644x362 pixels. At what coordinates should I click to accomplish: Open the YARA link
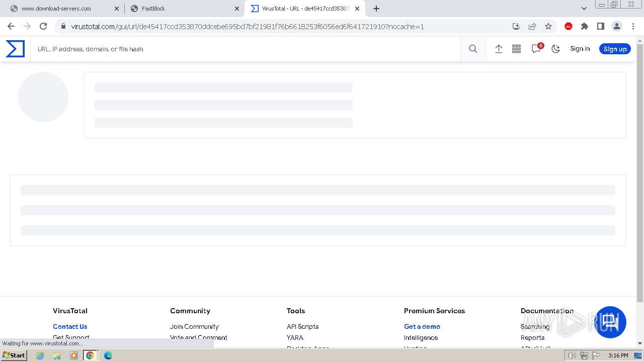pos(295,337)
